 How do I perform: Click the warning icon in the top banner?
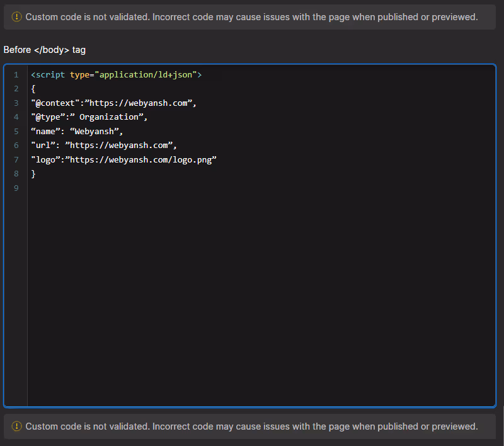click(x=16, y=17)
